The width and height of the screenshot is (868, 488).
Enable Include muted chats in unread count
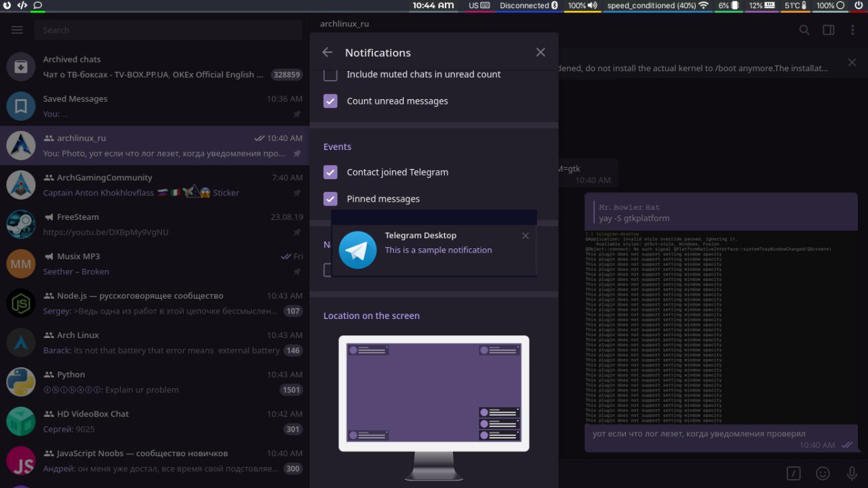[330, 75]
